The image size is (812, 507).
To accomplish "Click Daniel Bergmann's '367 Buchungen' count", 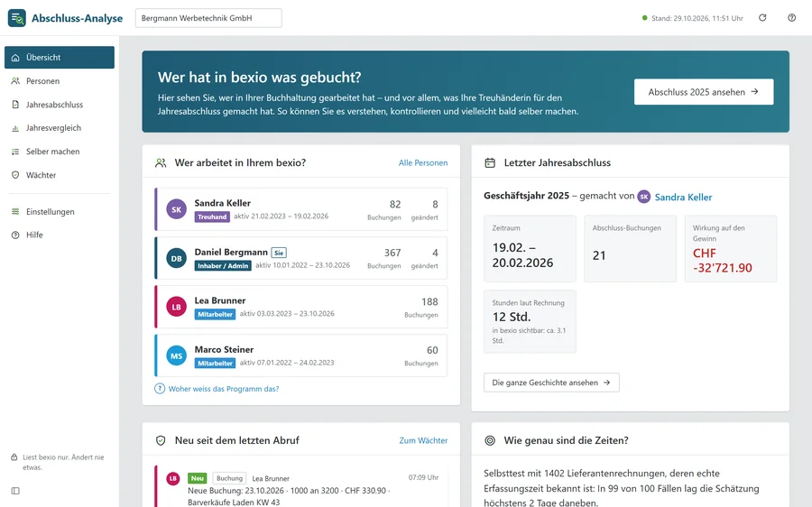I will 384,258.
